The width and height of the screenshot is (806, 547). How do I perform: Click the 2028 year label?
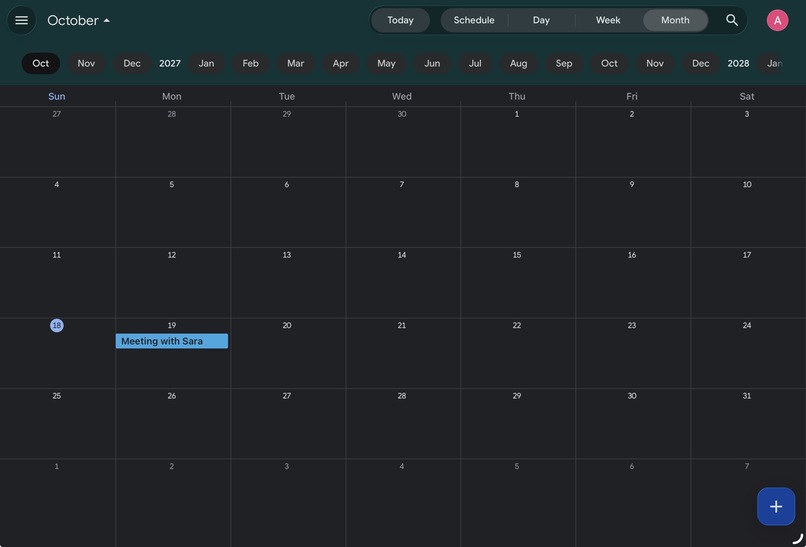tap(738, 63)
